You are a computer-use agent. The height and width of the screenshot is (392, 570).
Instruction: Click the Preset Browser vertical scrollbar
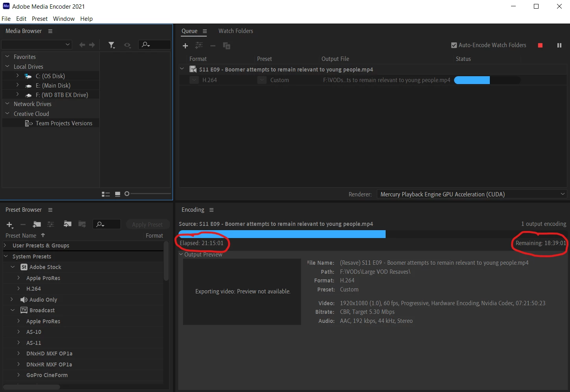point(166,261)
